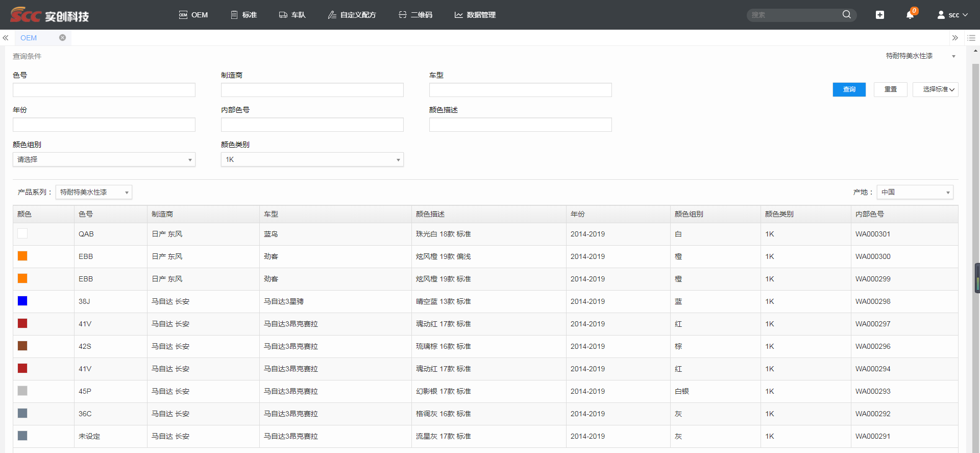The image size is (980, 453).
Task: Open the 选择标准 dropdown button
Action: pos(936,89)
